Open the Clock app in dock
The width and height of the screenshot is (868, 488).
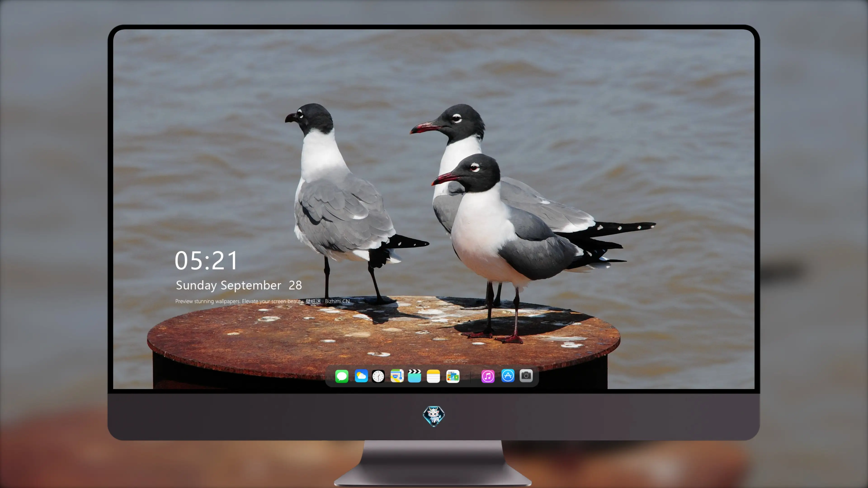pyautogui.click(x=378, y=376)
